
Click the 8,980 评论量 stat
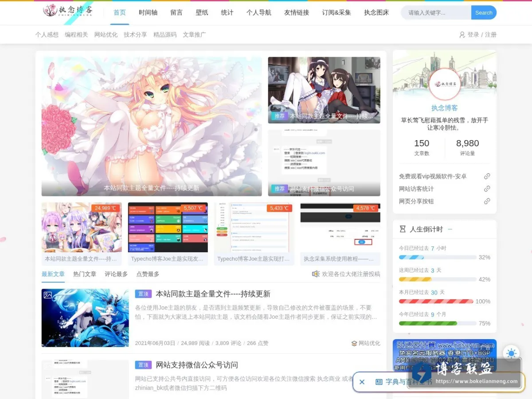pos(468,148)
